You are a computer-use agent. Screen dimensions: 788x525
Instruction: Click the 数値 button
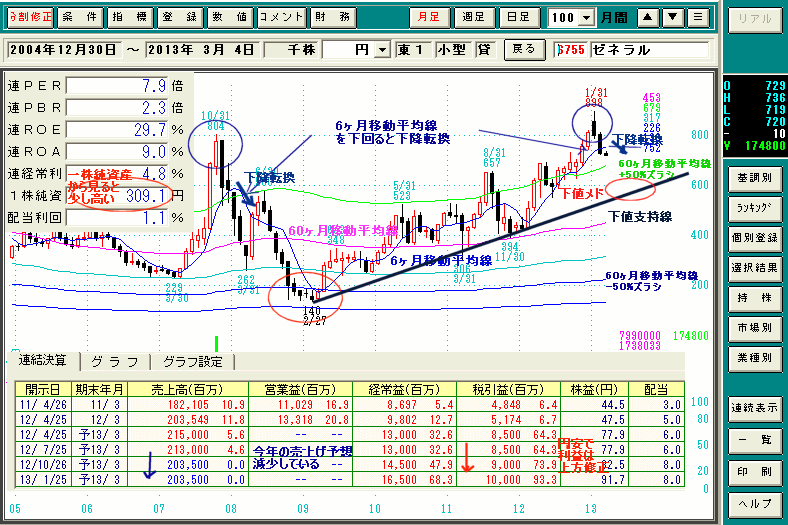[230, 18]
